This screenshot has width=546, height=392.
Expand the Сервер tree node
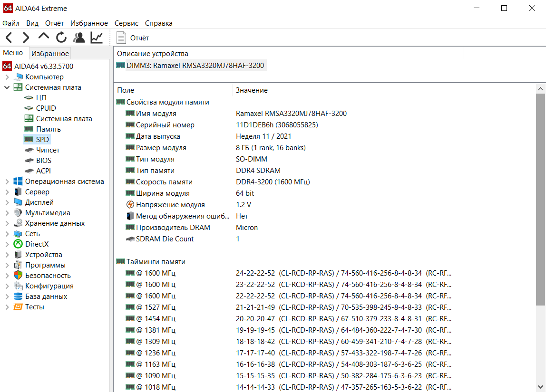(x=7, y=191)
